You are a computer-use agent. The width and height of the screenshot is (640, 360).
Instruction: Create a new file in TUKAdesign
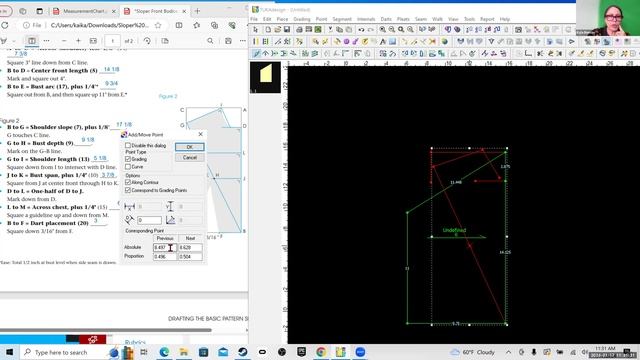[268, 30]
